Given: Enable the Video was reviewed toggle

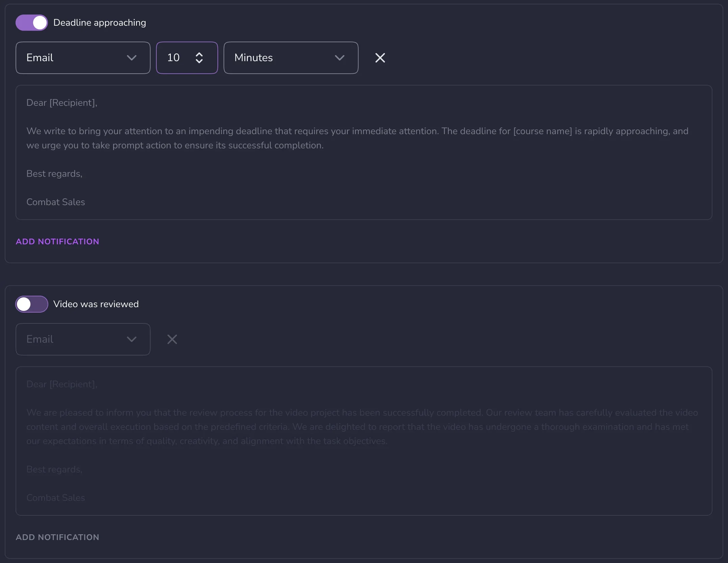Looking at the screenshot, I should (32, 304).
